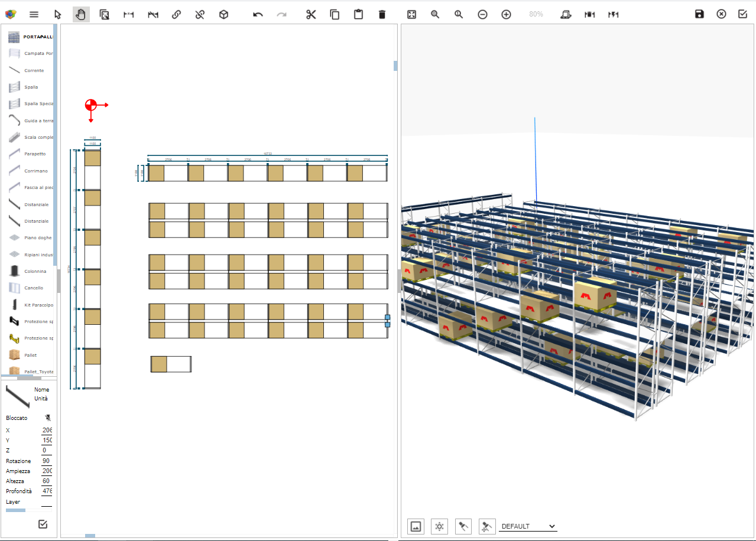Click the 3D cube view icon
Image resolution: width=756 pixels, height=541 pixels.
(223, 14)
